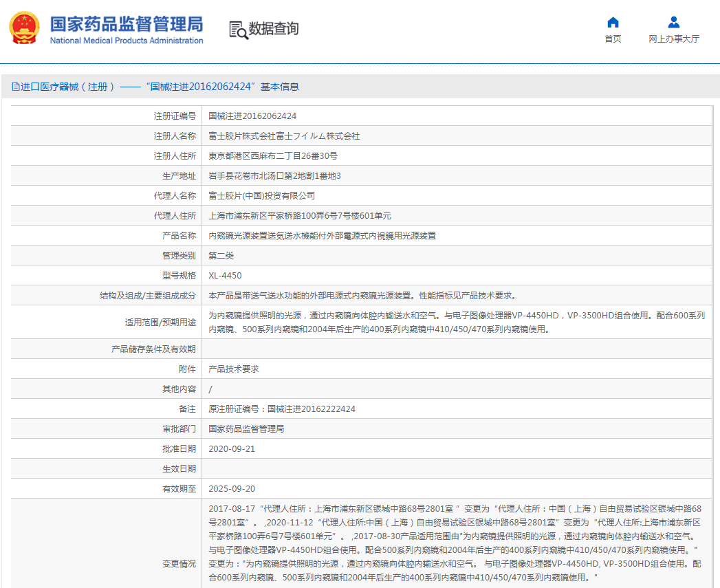Click the slash value in 其他内容 row

(210, 389)
